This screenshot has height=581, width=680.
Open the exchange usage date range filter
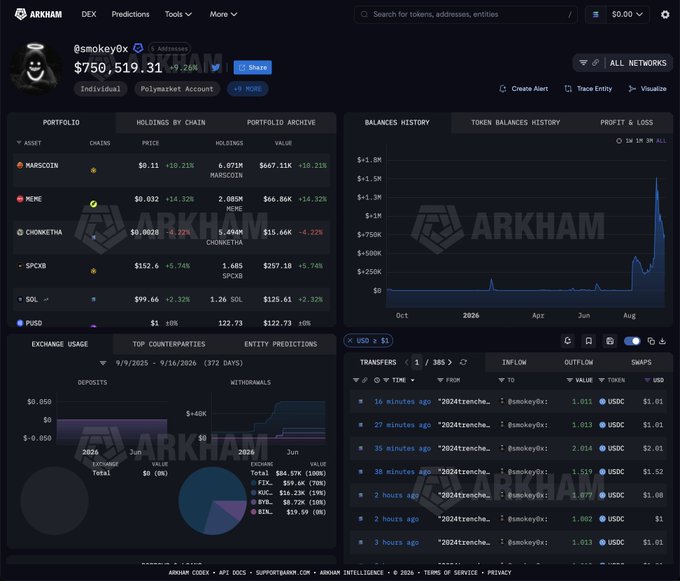pos(103,363)
